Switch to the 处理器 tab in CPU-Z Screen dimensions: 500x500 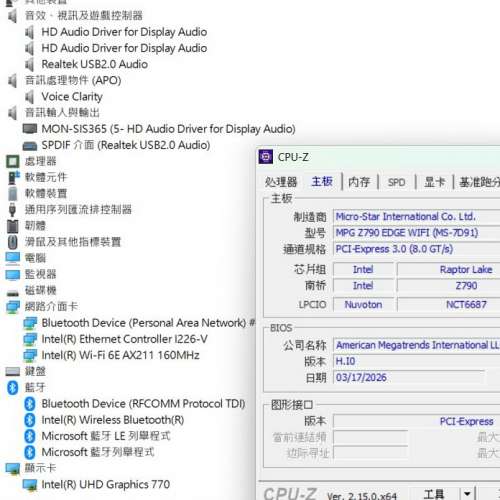click(x=281, y=182)
